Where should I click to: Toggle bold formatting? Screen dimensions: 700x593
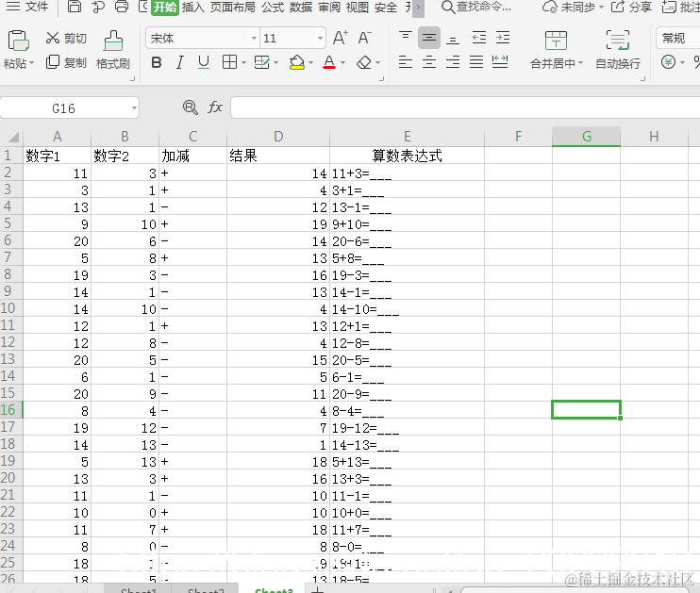click(x=157, y=62)
